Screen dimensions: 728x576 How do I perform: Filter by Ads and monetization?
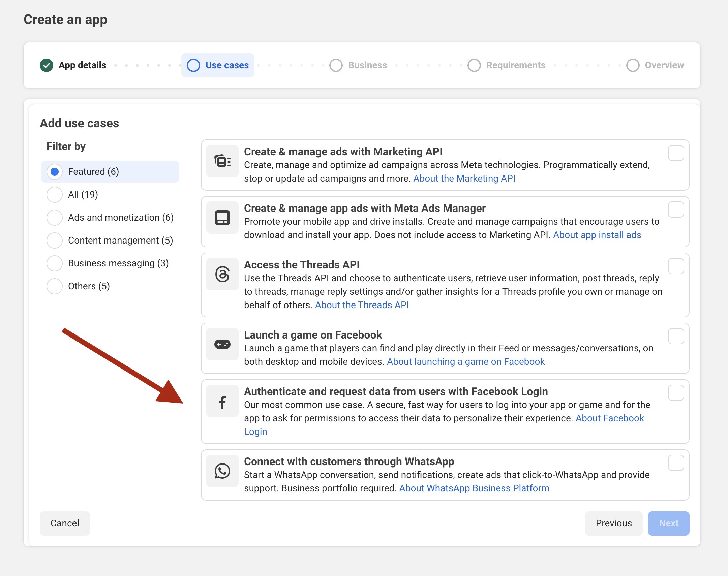[x=55, y=218]
